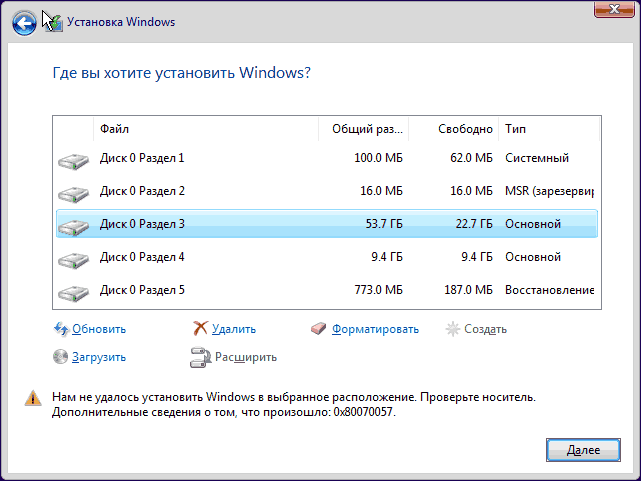
Task: Click the MSR (зарезервир type cell
Action: pos(549,191)
